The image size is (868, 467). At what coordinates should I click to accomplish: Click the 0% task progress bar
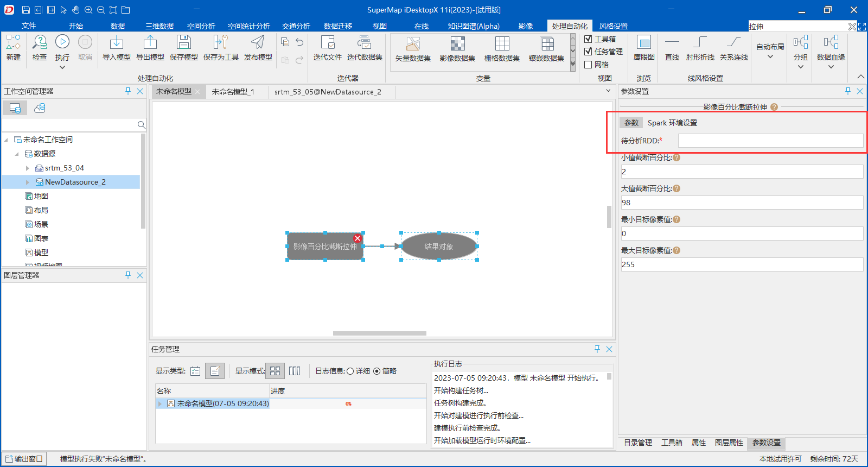coord(348,403)
